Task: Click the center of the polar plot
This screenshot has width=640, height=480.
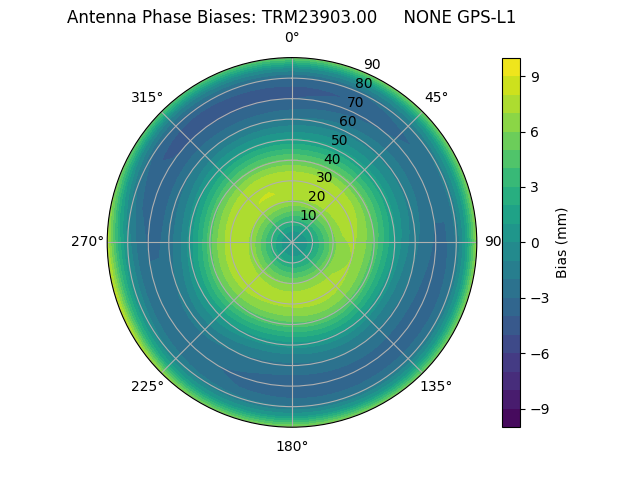Action: [x=292, y=242]
